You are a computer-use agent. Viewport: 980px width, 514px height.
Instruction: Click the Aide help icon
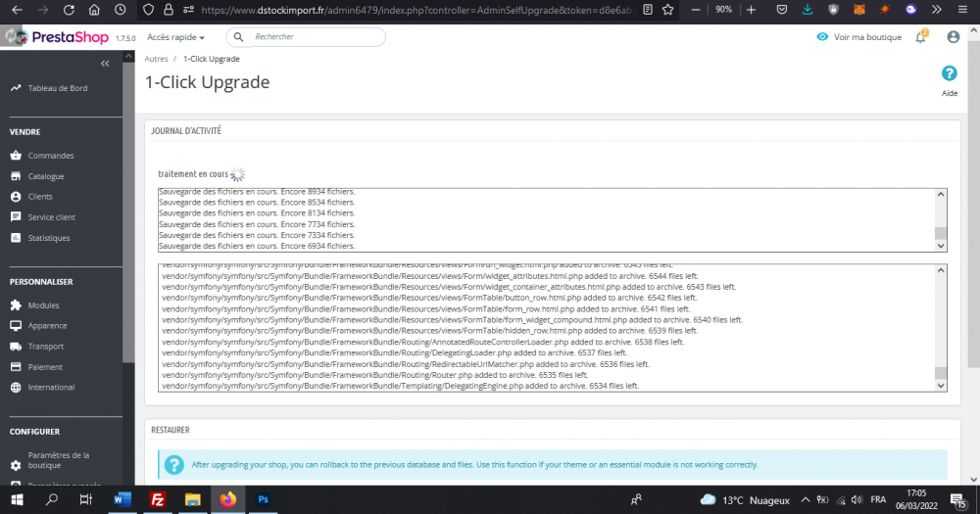click(x=950, y=73)
